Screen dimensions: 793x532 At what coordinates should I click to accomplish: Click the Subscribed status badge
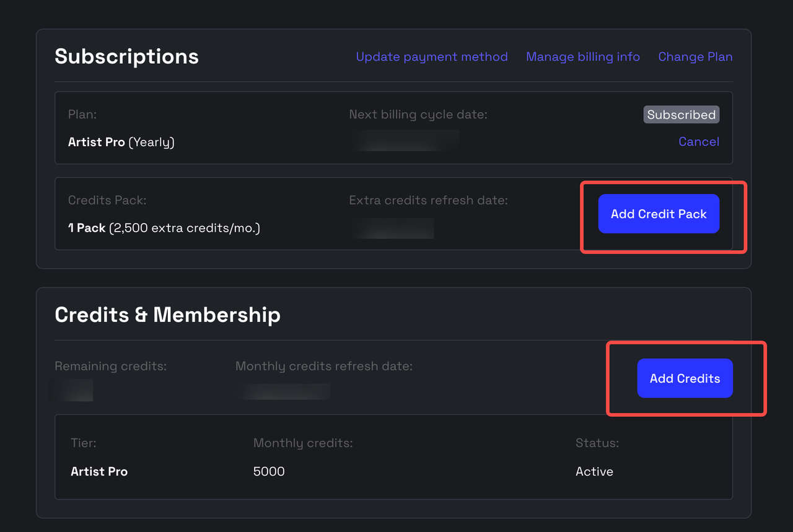click(x=681, y=115)
